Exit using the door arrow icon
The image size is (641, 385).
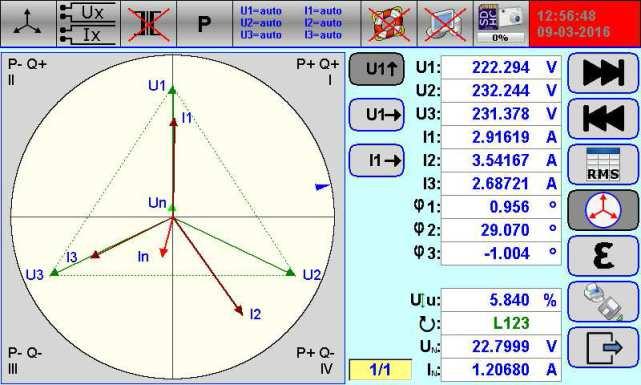click(603, 348)
